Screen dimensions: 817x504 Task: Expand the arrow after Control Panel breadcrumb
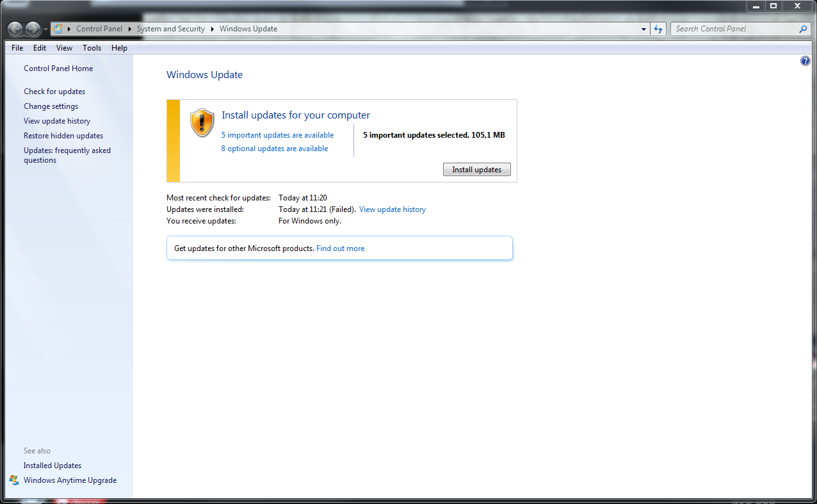coord(129,29)
